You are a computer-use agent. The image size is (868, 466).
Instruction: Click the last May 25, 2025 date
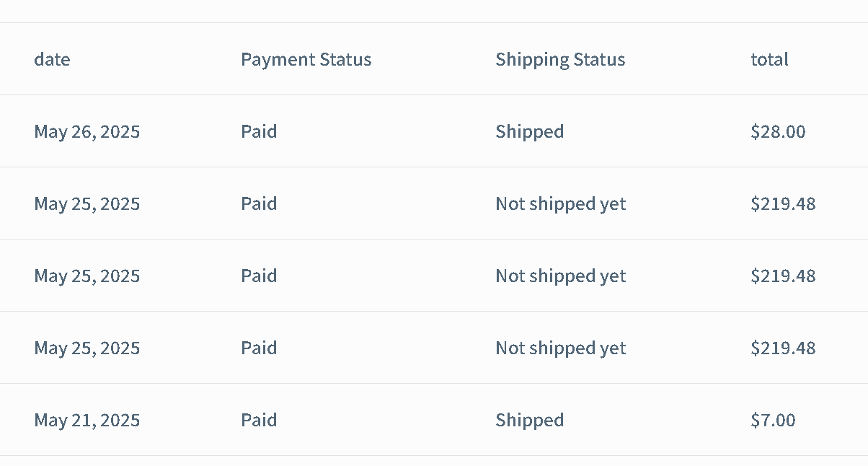87,348
